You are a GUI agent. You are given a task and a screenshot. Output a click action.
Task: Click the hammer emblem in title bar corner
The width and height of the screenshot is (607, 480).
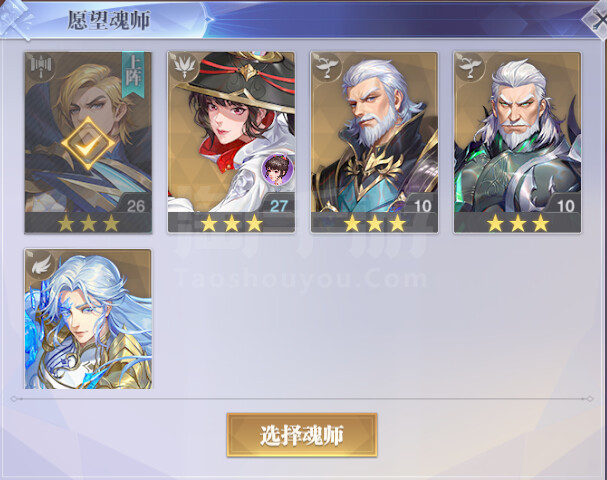(15, 20)
